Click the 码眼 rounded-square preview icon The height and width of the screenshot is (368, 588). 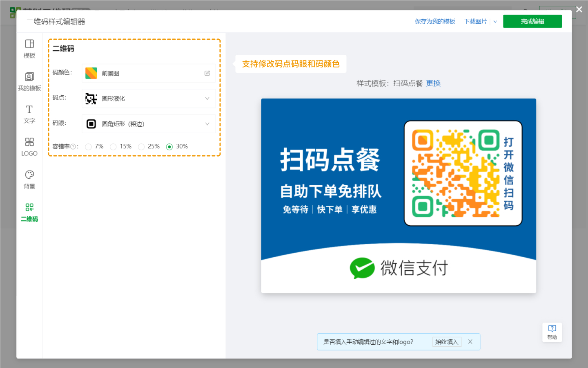91,124
